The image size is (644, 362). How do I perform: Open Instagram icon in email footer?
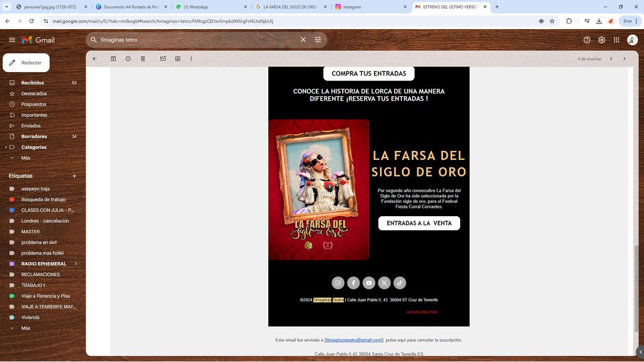tap(338, 283)
